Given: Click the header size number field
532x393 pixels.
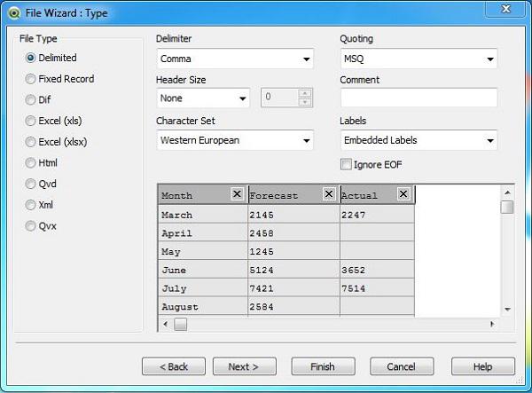Looking at the screenshot, I should pyautogui.click(x=280, y=98).
